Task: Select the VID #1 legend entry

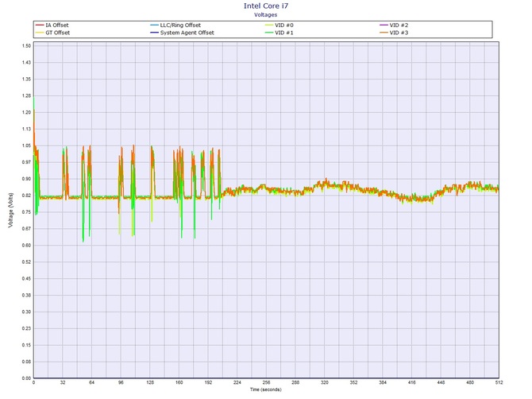Action: pos(279,33)
